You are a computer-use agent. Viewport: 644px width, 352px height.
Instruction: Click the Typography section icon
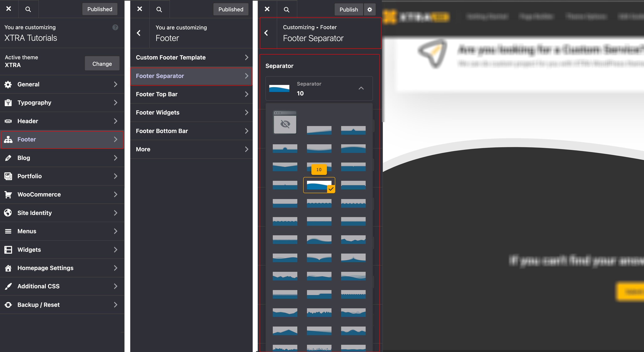click(8, 103)
